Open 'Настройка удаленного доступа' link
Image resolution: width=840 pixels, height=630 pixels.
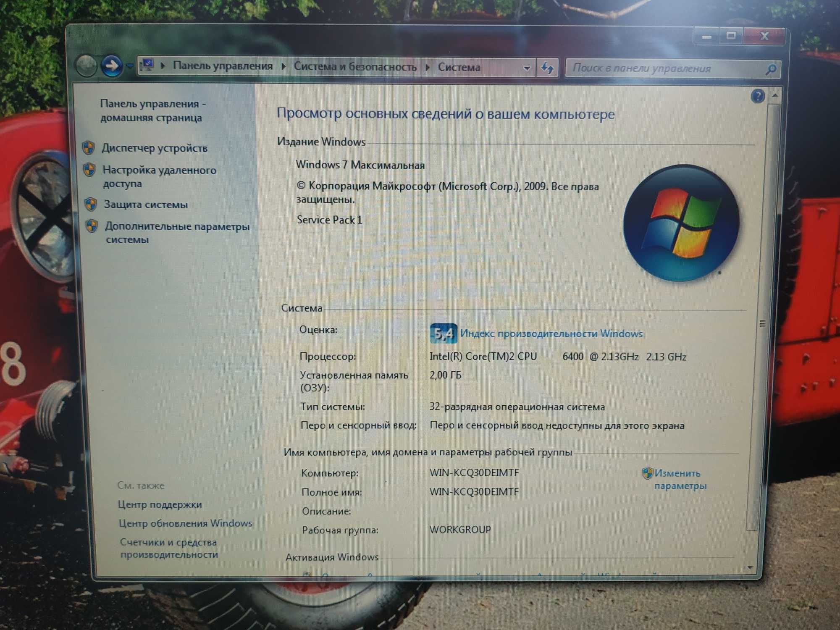[x=159, y=177]
